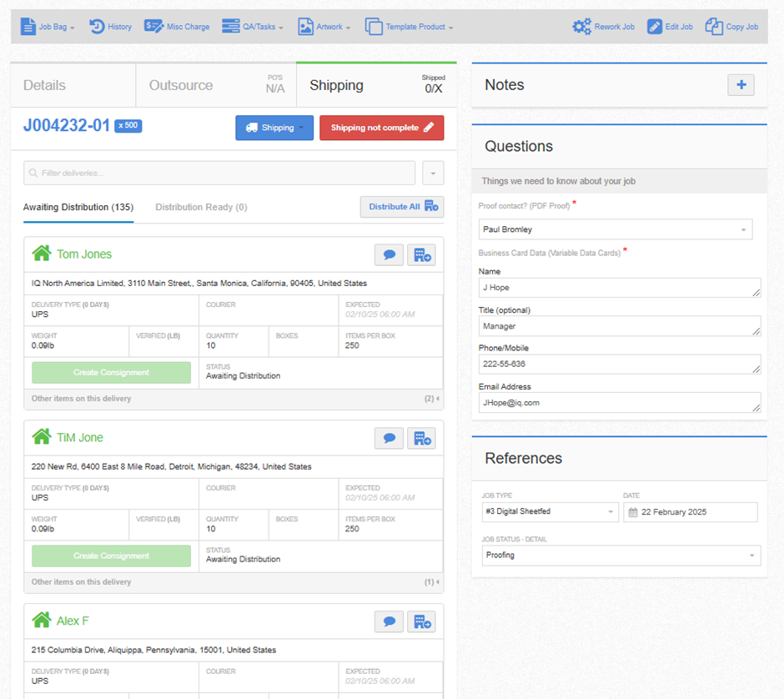This screenshot has width=784, height=699.
Task: Click the Phone/Mobile field
Action: tap(620, 364)
